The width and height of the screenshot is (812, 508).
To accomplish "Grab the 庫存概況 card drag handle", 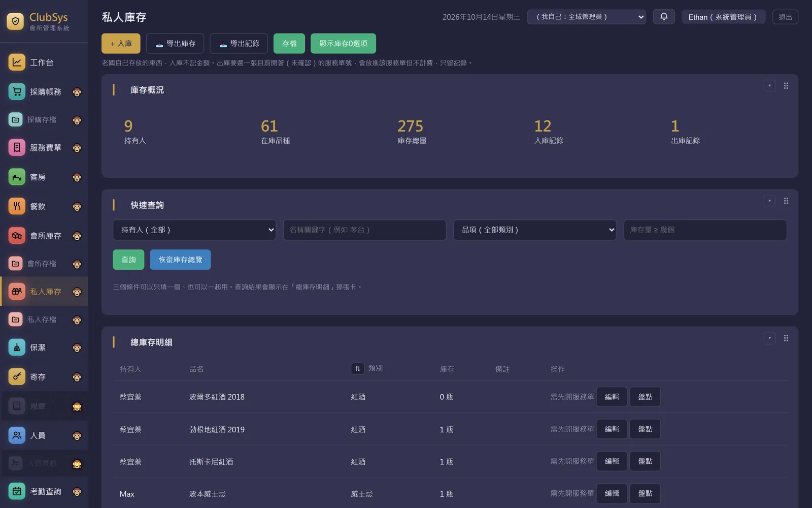I will pos(786,86).
